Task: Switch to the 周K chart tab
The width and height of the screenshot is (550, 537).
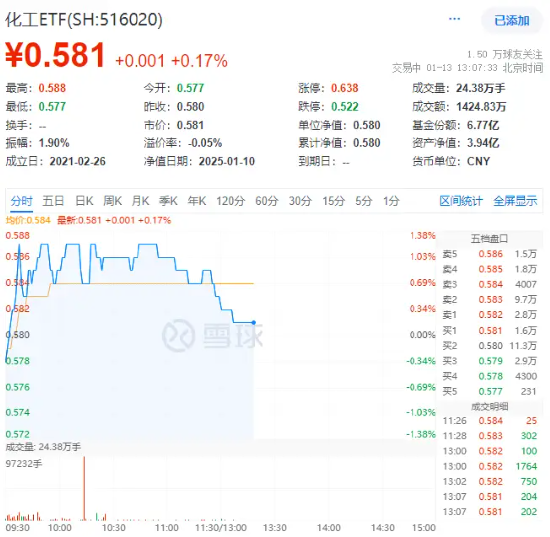Action: 112,201
